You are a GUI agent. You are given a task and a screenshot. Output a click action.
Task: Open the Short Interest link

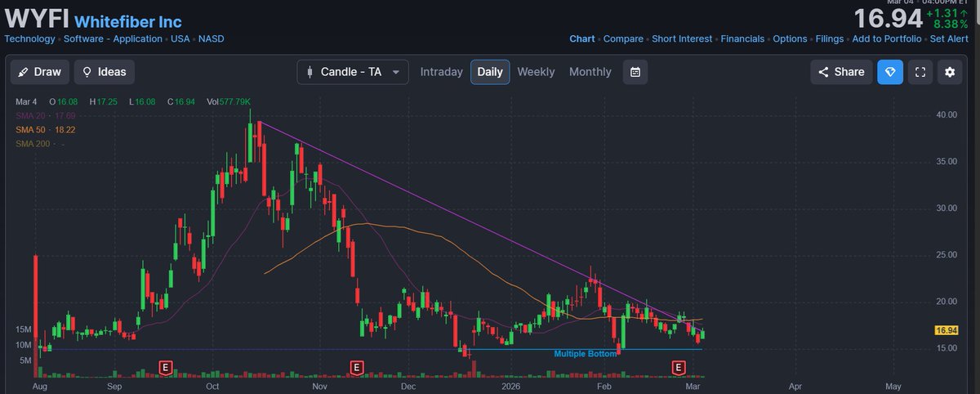682,38
